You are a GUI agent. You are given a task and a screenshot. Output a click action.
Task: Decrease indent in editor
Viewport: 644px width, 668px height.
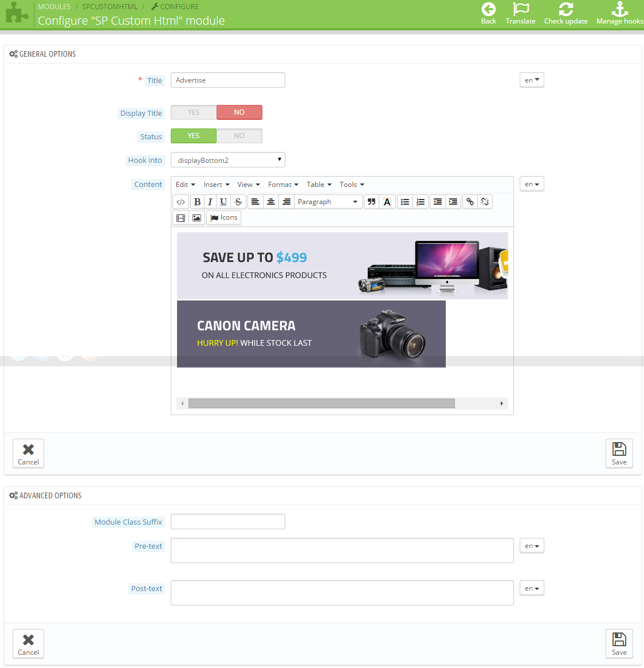[x=438, y=202]
